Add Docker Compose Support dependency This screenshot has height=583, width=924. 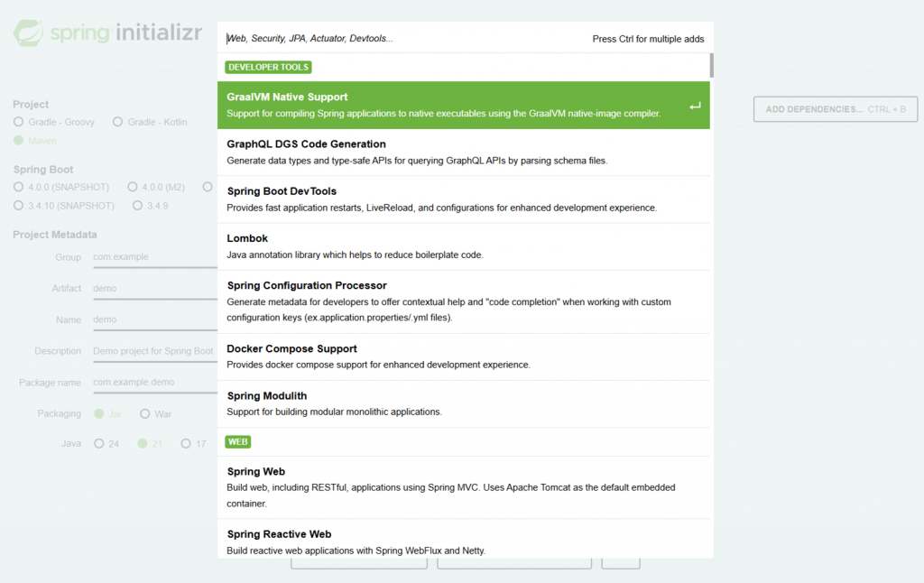coord(463,356)
